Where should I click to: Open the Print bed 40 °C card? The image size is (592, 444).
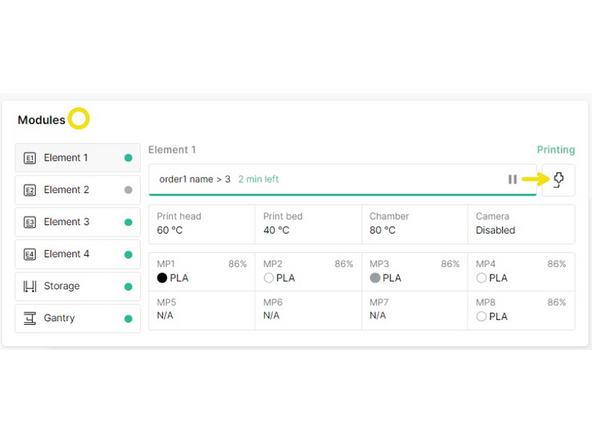tap(308, 224)
